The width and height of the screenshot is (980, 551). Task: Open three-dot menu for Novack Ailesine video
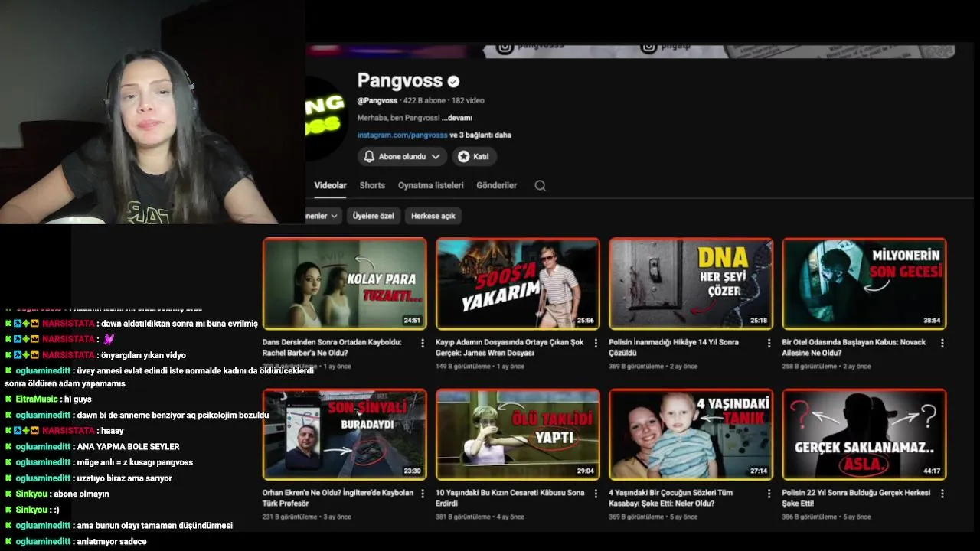[942, 344]
